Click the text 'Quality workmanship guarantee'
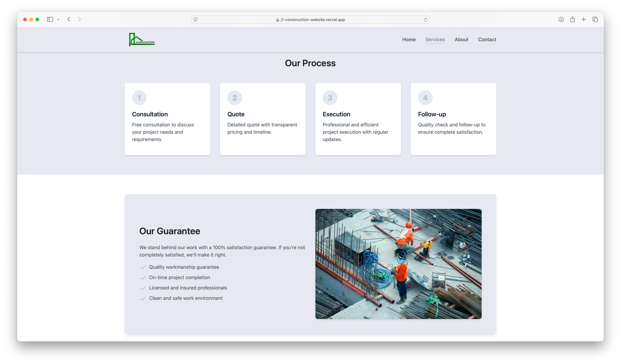The image size is (621, 364). pyautogui.click(x=184, y=267)
